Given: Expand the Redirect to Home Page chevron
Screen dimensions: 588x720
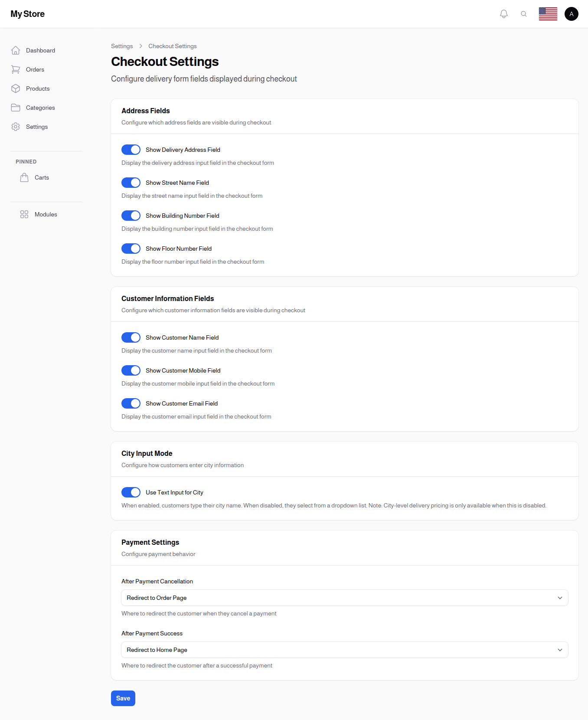Looking at the screenshot, I should [x=559, y=649].
